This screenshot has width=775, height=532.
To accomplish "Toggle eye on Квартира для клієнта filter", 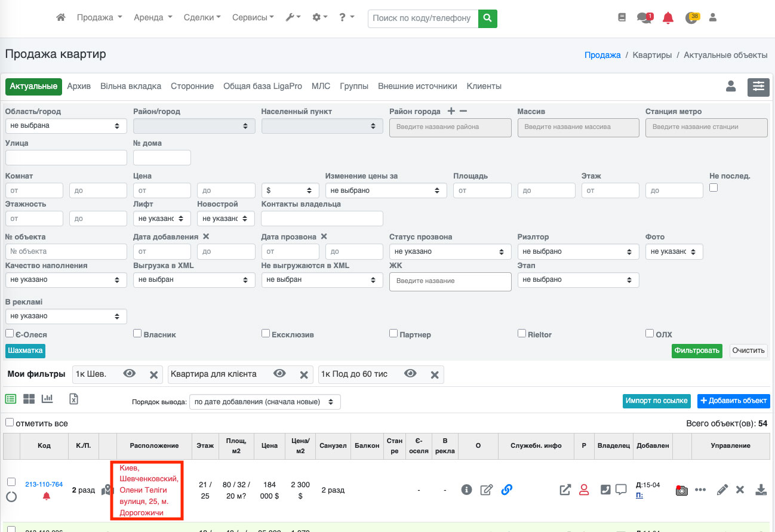I will (279, 374).
